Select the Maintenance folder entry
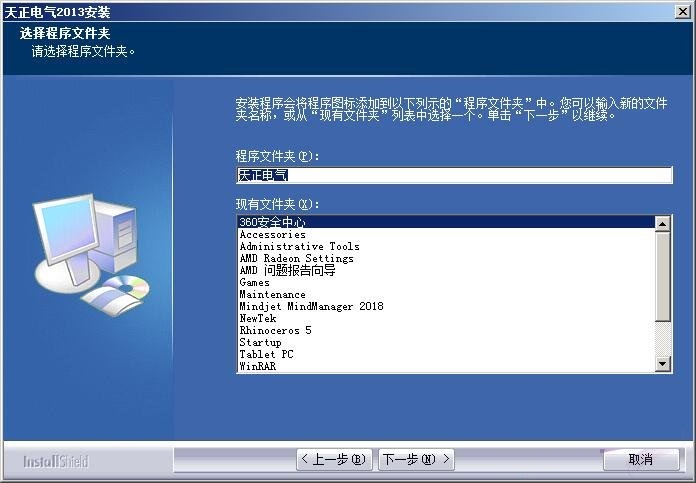The width and height of the screenshot is (696, 483). 446,294
